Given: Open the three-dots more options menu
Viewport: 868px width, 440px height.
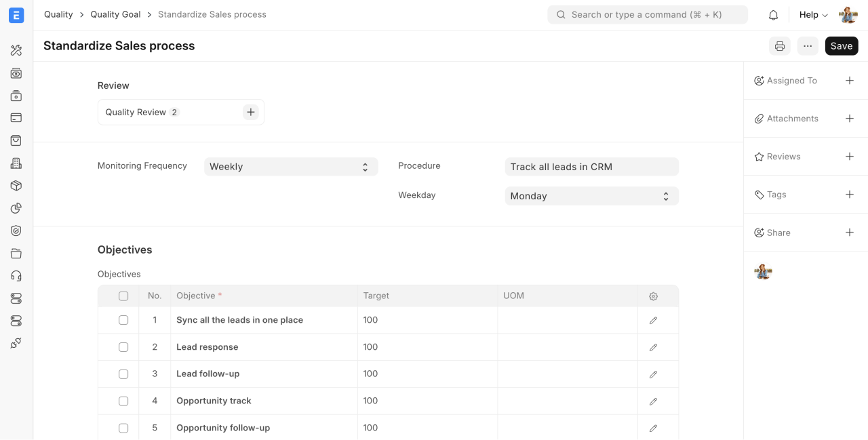Looking at the screenshot, I should tap(807, 46).
